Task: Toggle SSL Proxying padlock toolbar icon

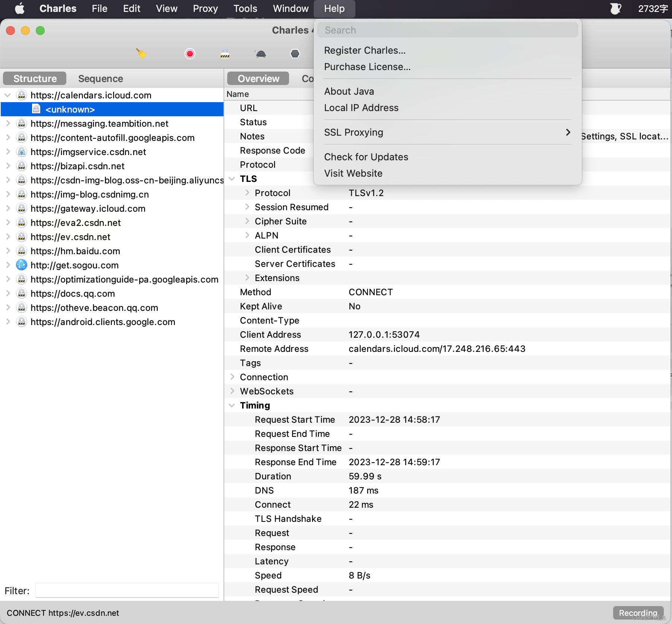Action: pyautogui.click(x=225, y=54)
